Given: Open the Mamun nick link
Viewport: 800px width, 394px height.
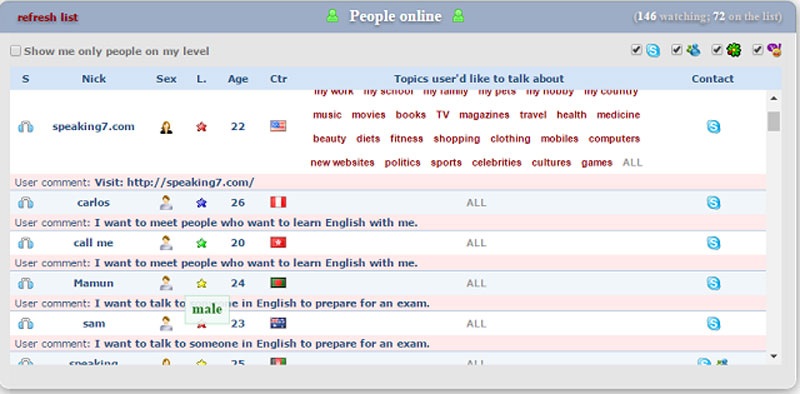Looking at the screenshot, I should coord(93,283).
